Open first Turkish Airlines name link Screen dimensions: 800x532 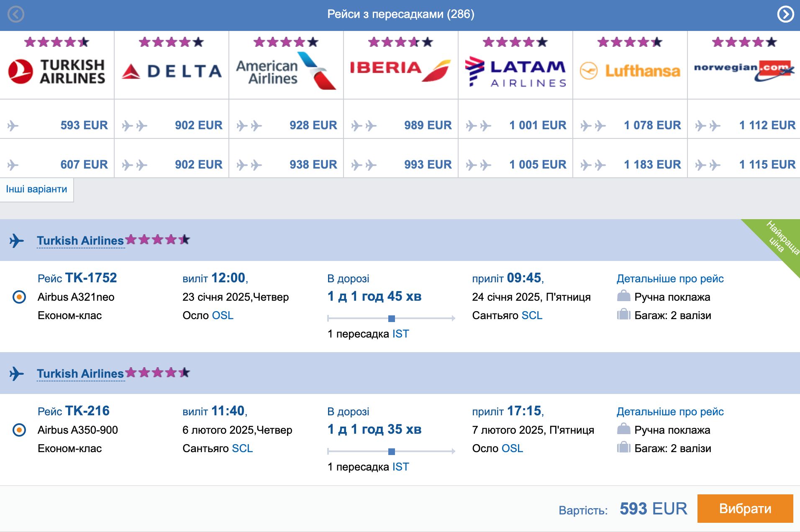(80, 240)
